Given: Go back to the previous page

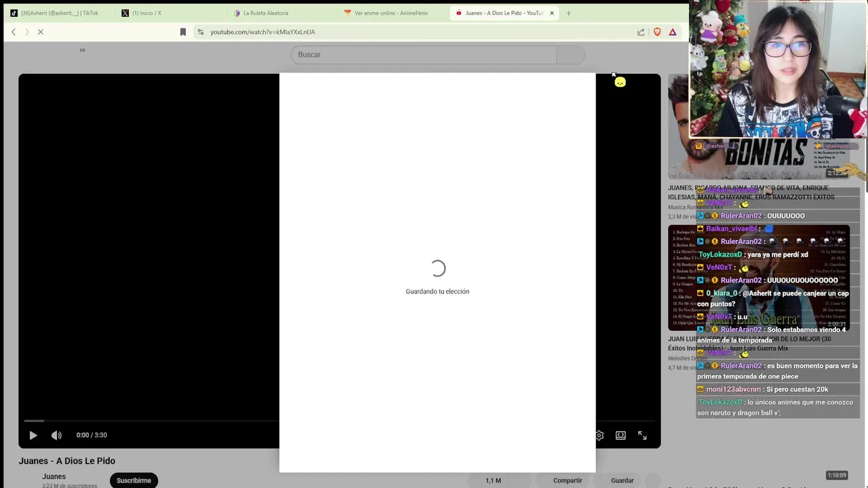Looking at the screenshot, I should [x=14, y=32].
